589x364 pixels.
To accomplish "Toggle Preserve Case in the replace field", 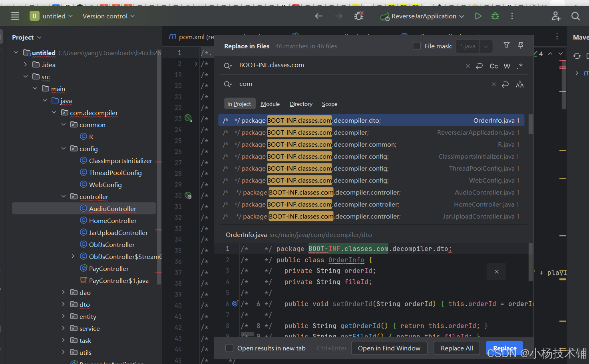I will click(519, 84).
